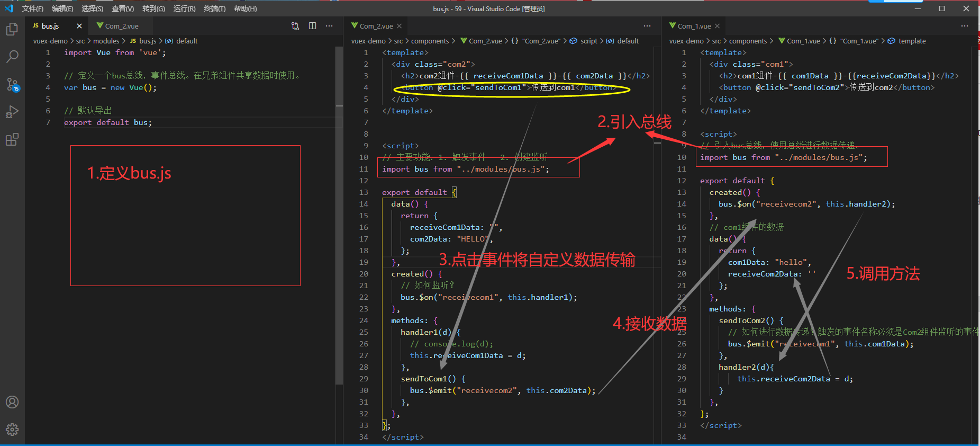Split the bus.js editor to the right
980x446 pixels.
pos(313,26)
